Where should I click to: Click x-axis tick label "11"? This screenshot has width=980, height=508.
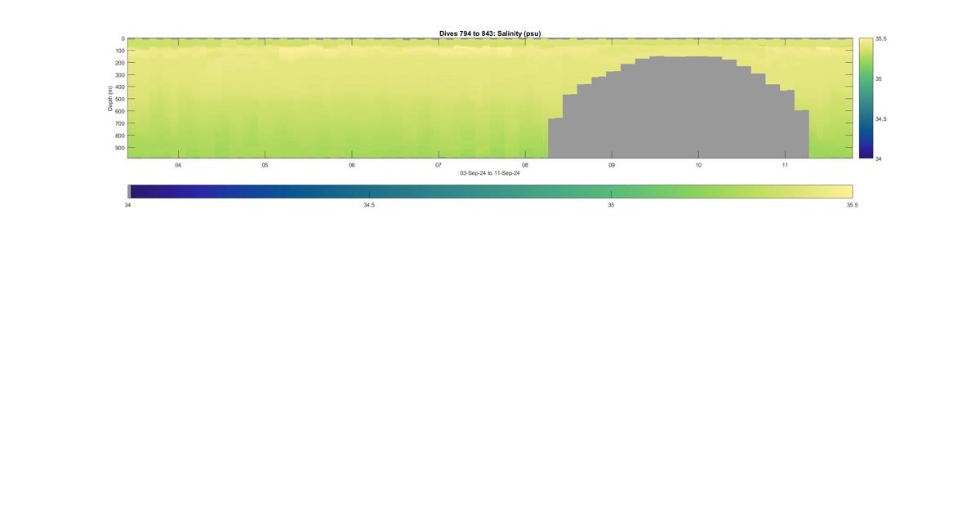(x=785, y=165)
